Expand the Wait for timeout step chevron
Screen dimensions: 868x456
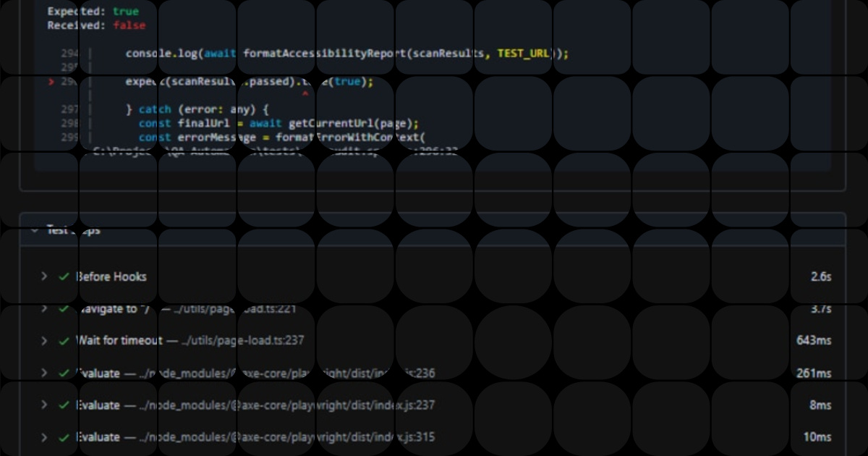tap(44, 340)
